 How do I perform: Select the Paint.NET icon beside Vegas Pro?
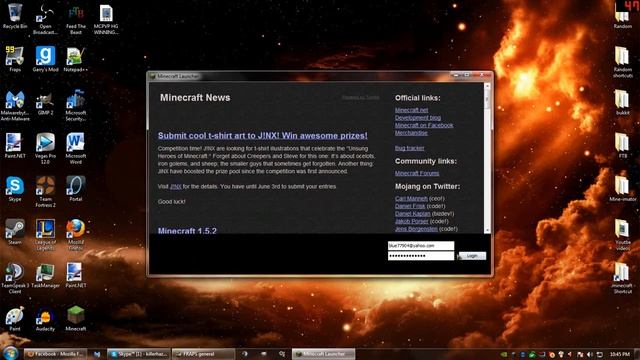pos(15,146)
